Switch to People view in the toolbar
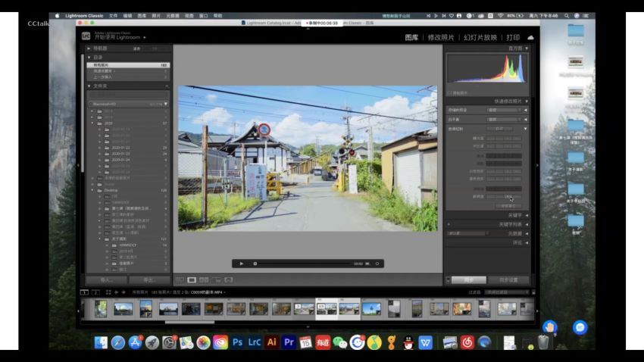The height and width of the screenshot is (362, 644). [x=229, y=280]
